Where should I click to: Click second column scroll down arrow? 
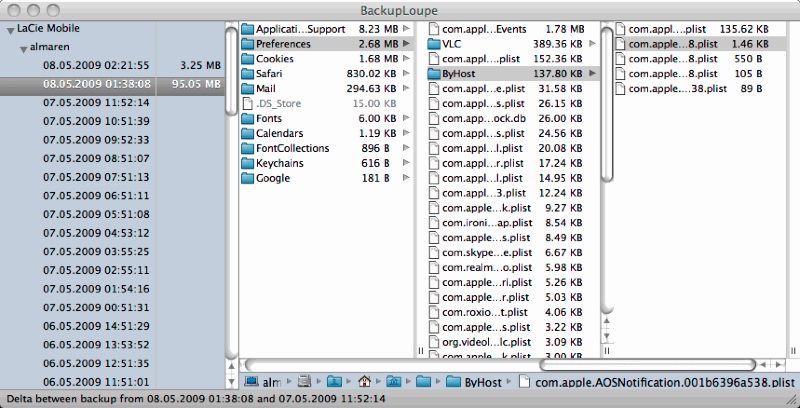click(x=607, y=337)
